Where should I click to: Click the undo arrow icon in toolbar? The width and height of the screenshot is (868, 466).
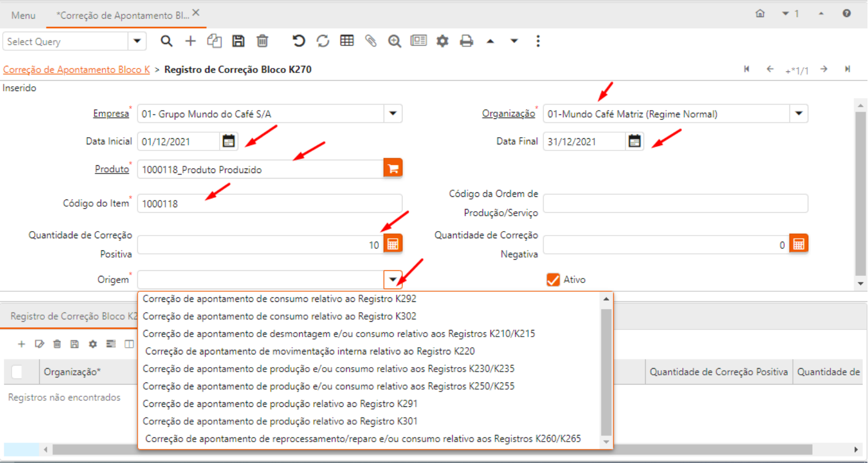(299, 41)
